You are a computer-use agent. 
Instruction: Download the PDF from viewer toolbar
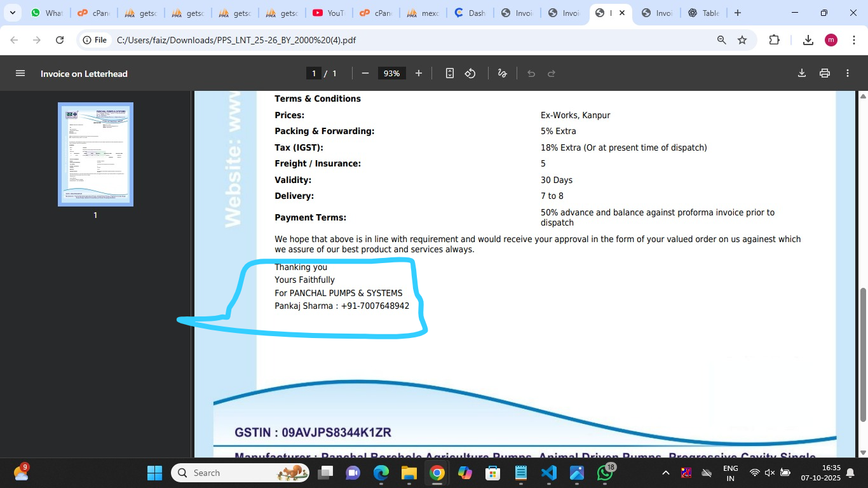(802, 74)
